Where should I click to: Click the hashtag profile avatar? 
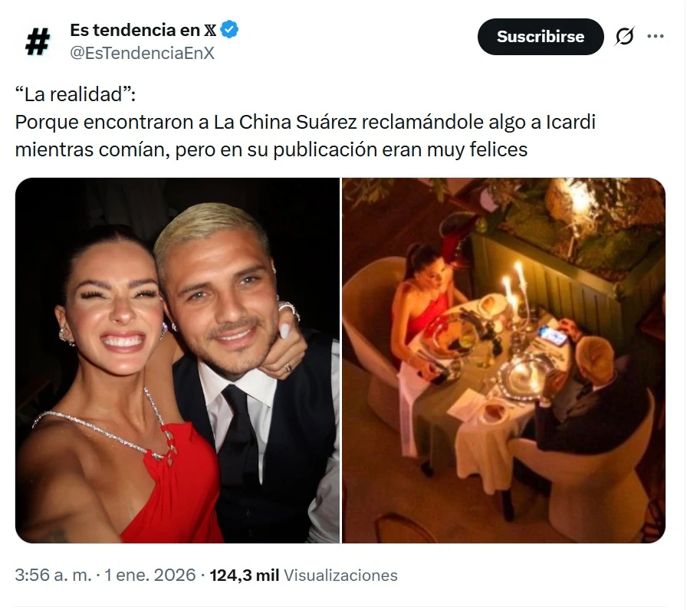(x=38, y=41)
